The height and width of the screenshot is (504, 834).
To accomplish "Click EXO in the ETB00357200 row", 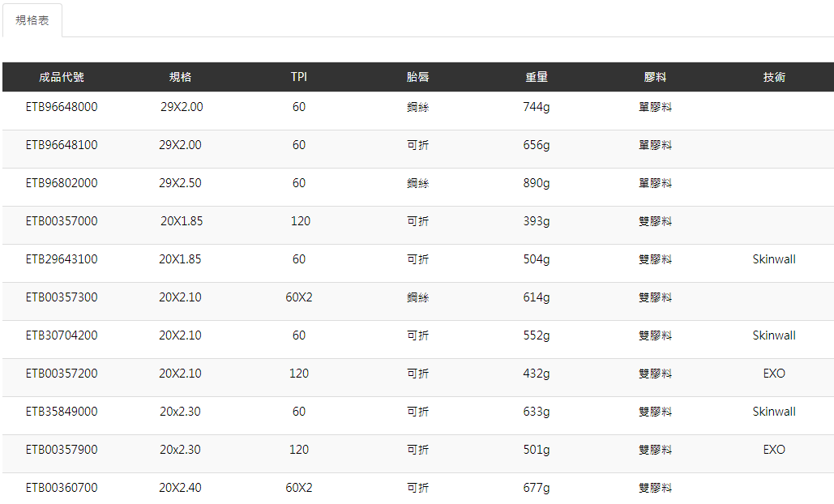I will pyautogui.click(x=774, y=374).
